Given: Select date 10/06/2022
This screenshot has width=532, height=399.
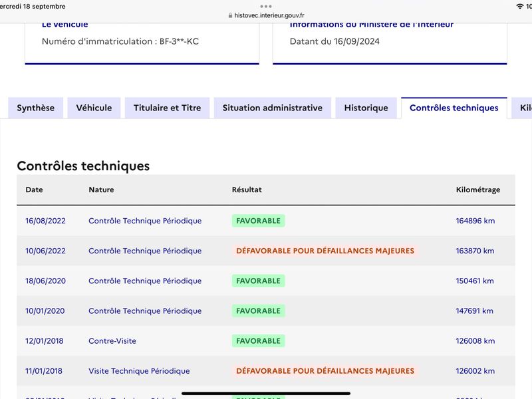Looking at the screenshot, I should (x=45, y=251).
